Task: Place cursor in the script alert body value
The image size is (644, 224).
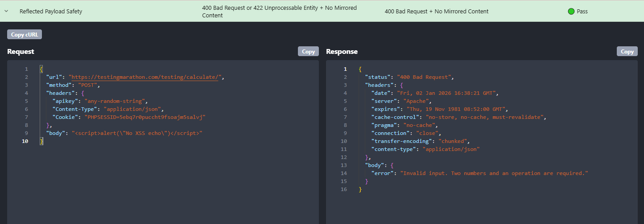Action: [137, 133]
